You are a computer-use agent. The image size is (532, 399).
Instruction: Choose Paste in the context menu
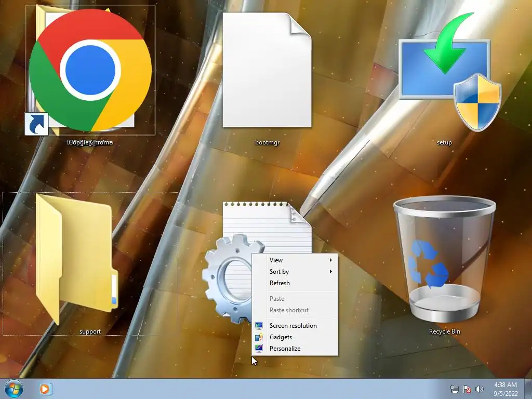[x=295, y=299]
